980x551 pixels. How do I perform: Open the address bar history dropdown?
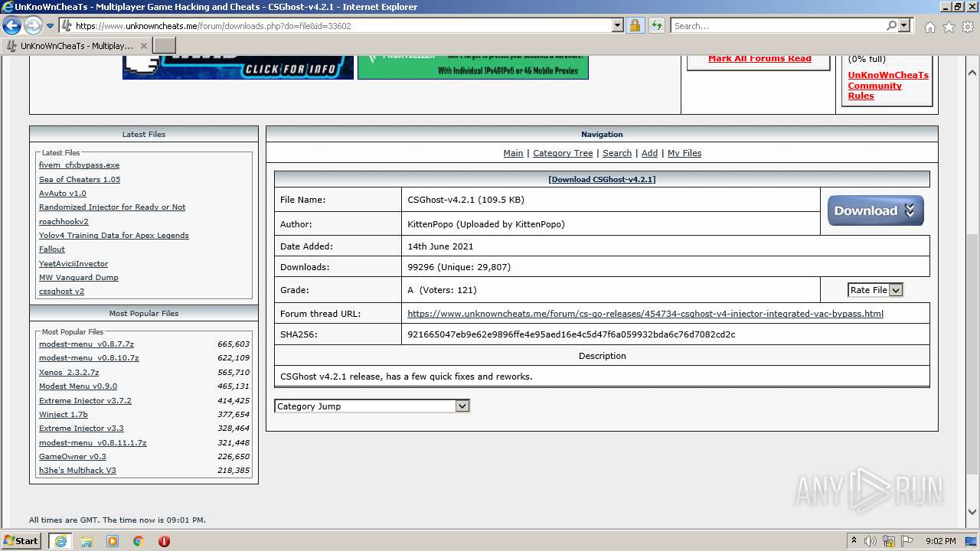pos(618,26)
